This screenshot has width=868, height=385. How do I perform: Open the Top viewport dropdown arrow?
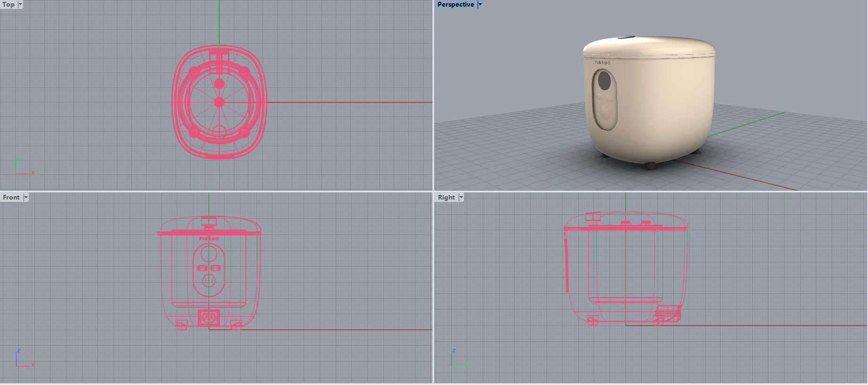pos(20,4)
